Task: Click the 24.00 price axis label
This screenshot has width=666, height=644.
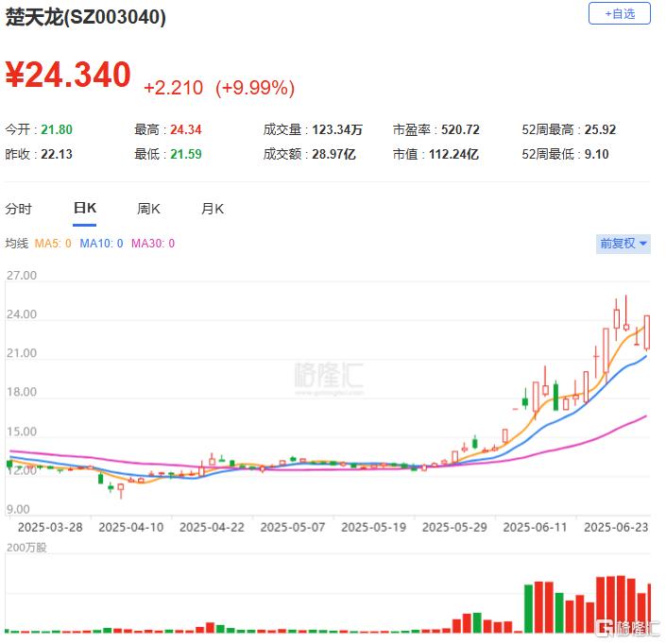Action: coord(21,314)
